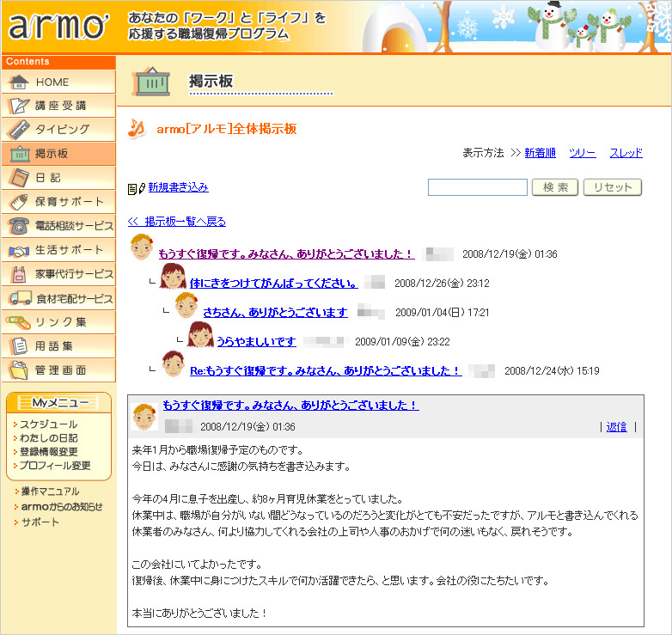Open armoからのお知らせ link
This screenshot has width=672, height=635.
(62, 506)
